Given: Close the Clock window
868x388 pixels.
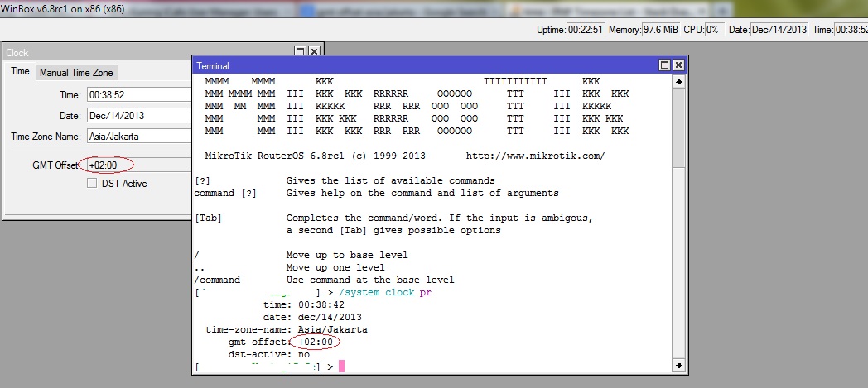Looking at the screenshot, I should [314, 51].
